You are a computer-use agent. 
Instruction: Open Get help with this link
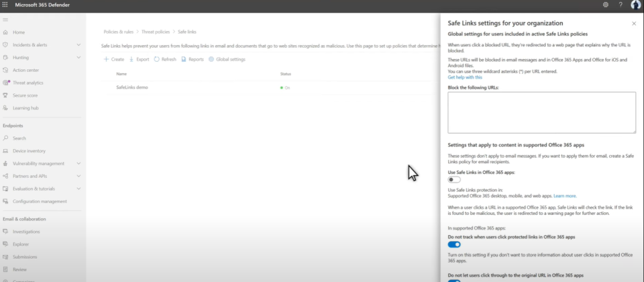click(465, 77)
